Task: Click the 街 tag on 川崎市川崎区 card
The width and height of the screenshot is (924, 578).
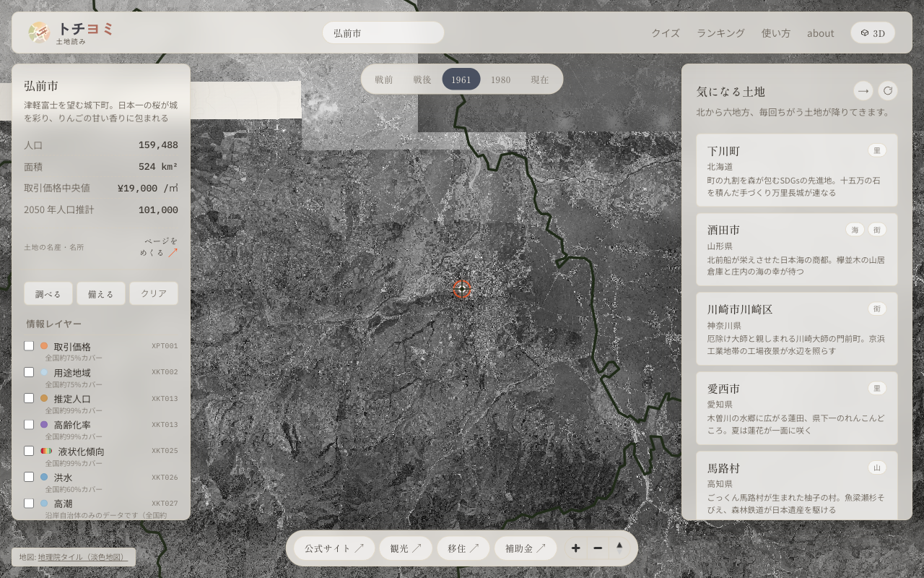Action: pyautogui.click(x=877, y=309)
